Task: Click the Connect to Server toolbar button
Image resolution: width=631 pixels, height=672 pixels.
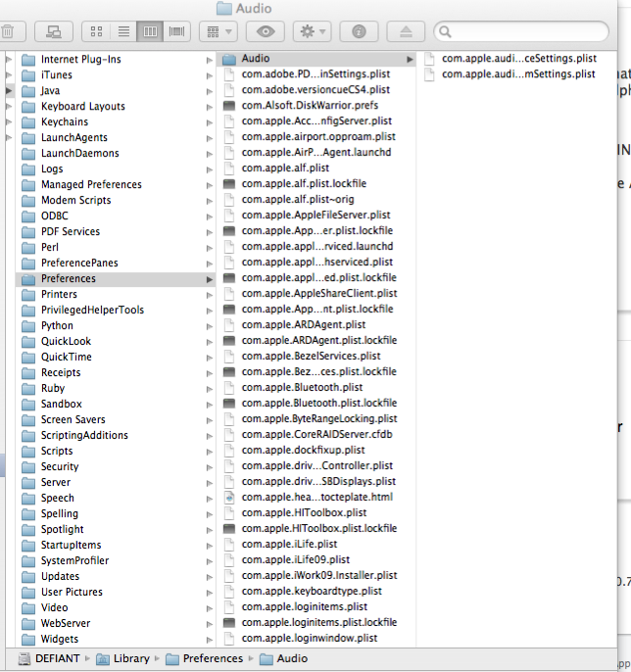Action: coord(54,31)
